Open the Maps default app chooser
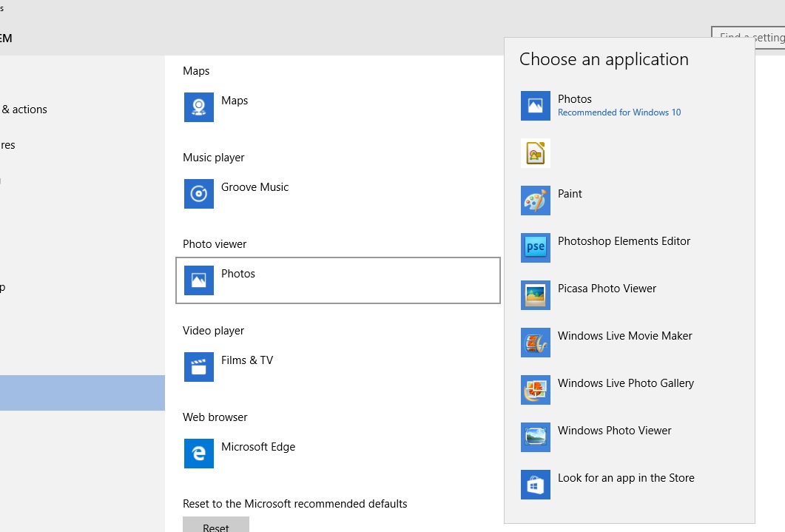785x532 pixels. (338, 107)
